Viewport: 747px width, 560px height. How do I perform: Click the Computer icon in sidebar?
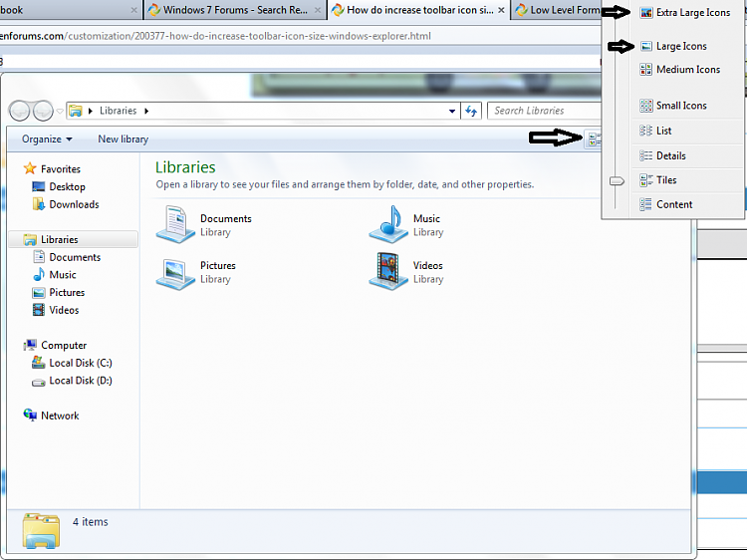pos(30,345)
